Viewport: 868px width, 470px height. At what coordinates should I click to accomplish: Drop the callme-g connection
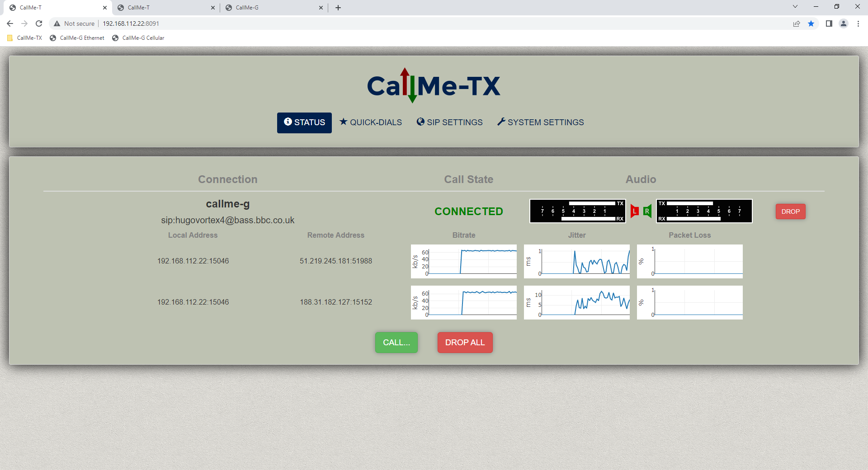click(x=790, y=211)
